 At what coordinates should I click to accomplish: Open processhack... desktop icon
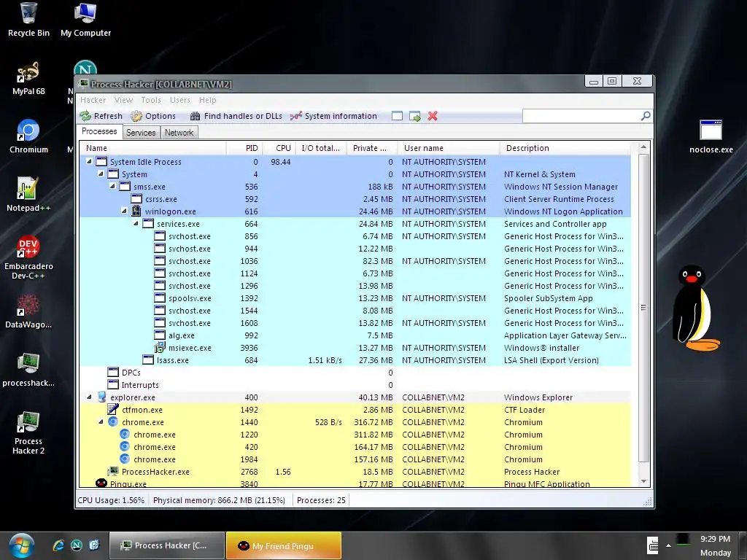point(28,370)
